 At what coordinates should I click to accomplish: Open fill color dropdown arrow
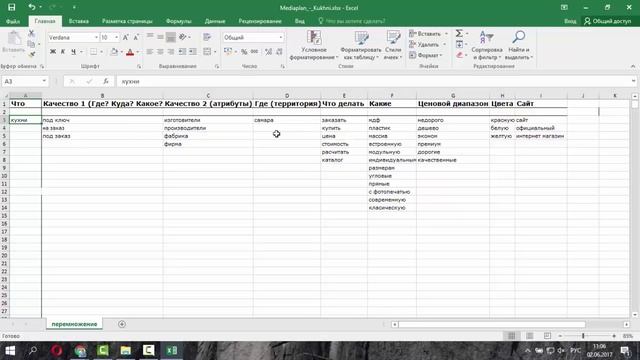[x=122, y=52]
